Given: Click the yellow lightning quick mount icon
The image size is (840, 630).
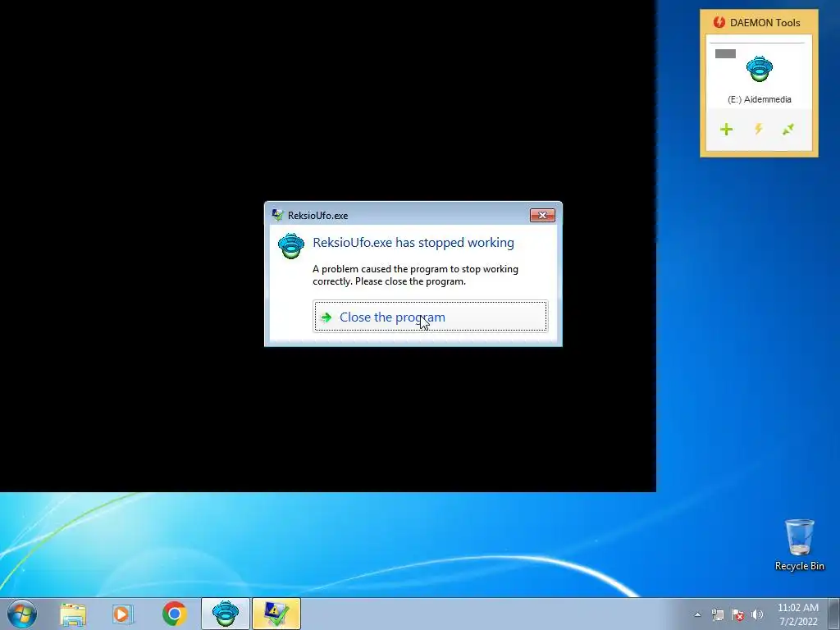Looking at the screenshot, I should pyautogui.click(x=759, y=129).
